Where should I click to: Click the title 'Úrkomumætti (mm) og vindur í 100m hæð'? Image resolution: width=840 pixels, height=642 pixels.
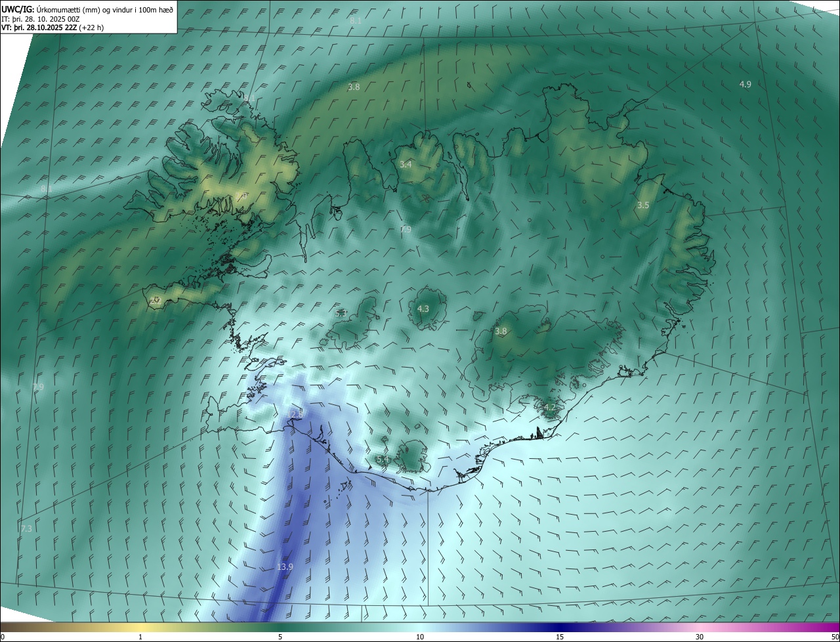pyautogui.click(x=104, y=9)
